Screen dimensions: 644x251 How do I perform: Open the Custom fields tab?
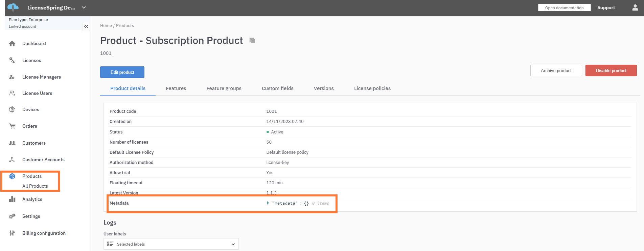tap(277, 88)
